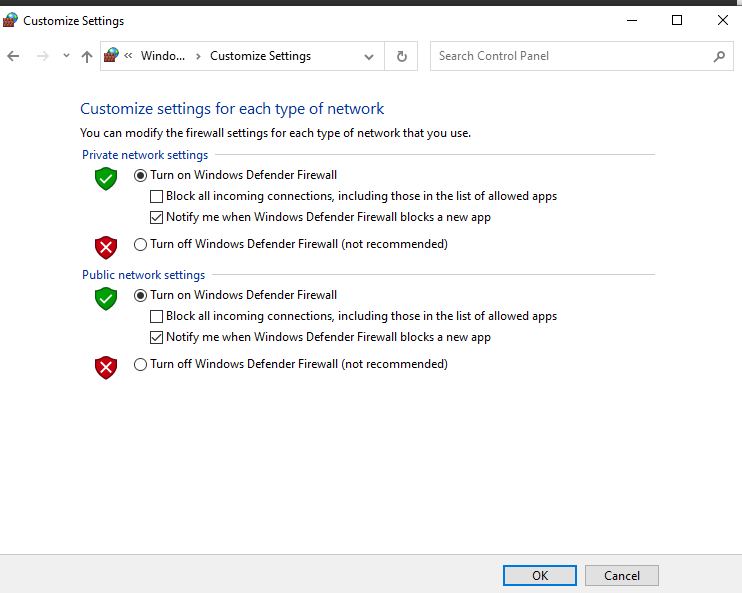Go back using the back arrow

point(13,56)
